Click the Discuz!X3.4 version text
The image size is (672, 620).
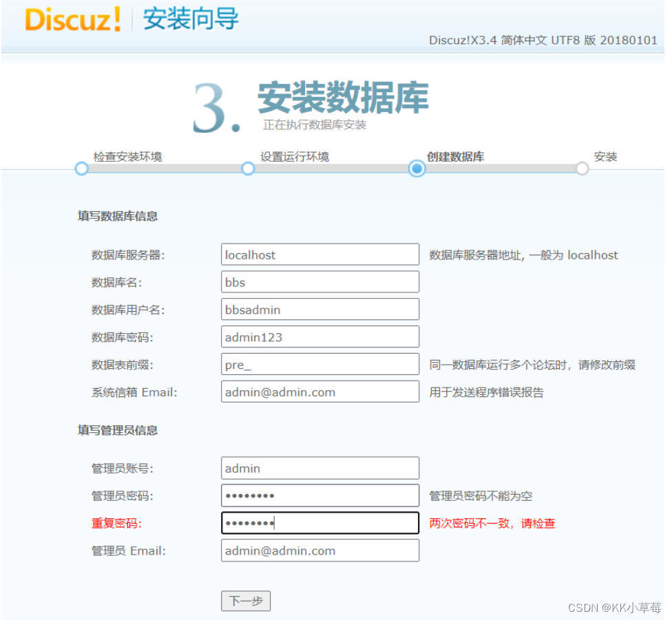(543, 40)
